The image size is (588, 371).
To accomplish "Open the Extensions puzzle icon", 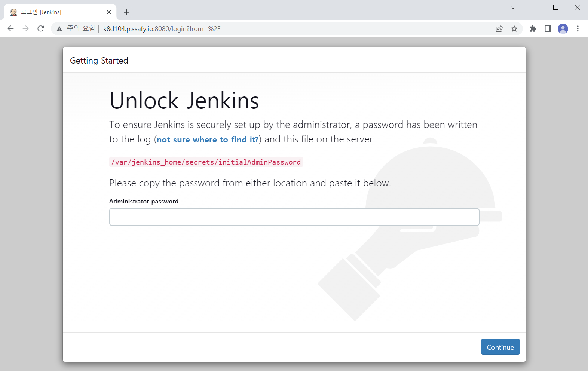I will [533, 29].
